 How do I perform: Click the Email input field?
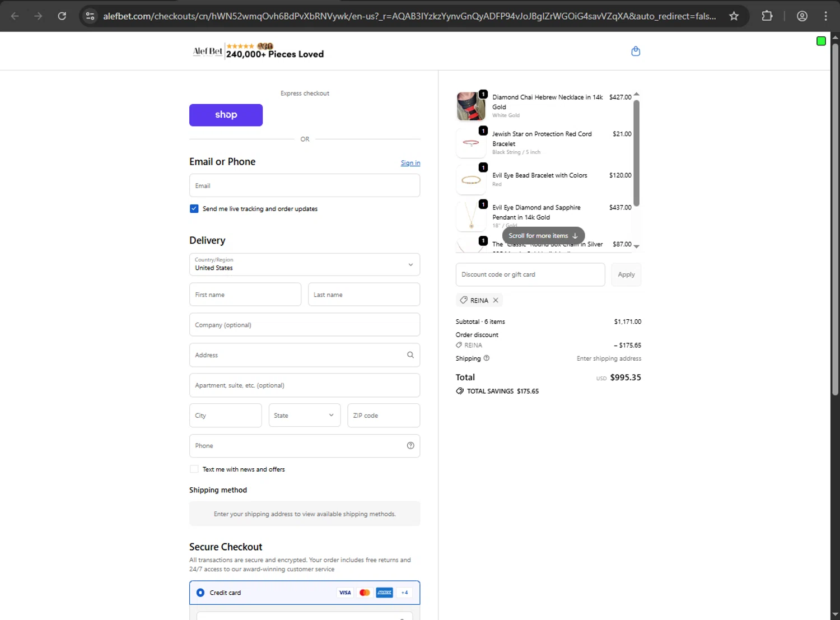pos(305,185)
